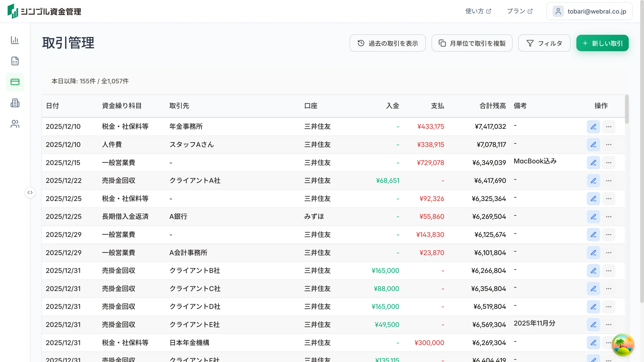Click the clock icon inside 過去の取引を表示
The height and width of the screenshot is (362, 644).
point(360,43)
